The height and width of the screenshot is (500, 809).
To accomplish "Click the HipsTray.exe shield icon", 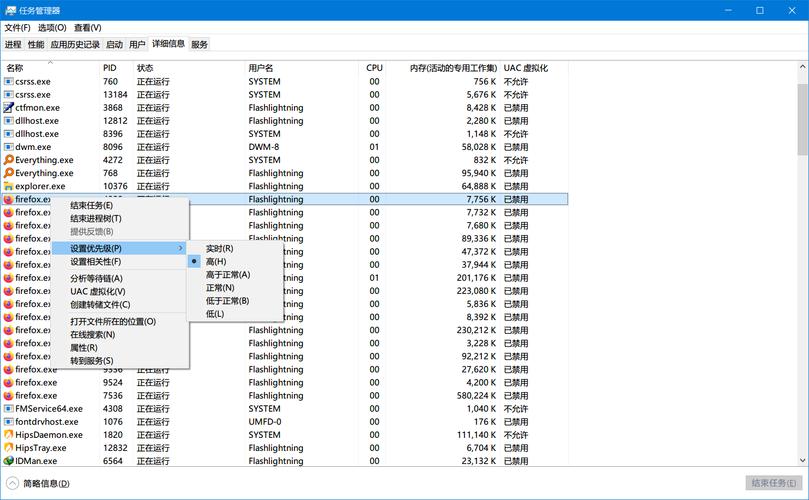I will click(8, 448).
